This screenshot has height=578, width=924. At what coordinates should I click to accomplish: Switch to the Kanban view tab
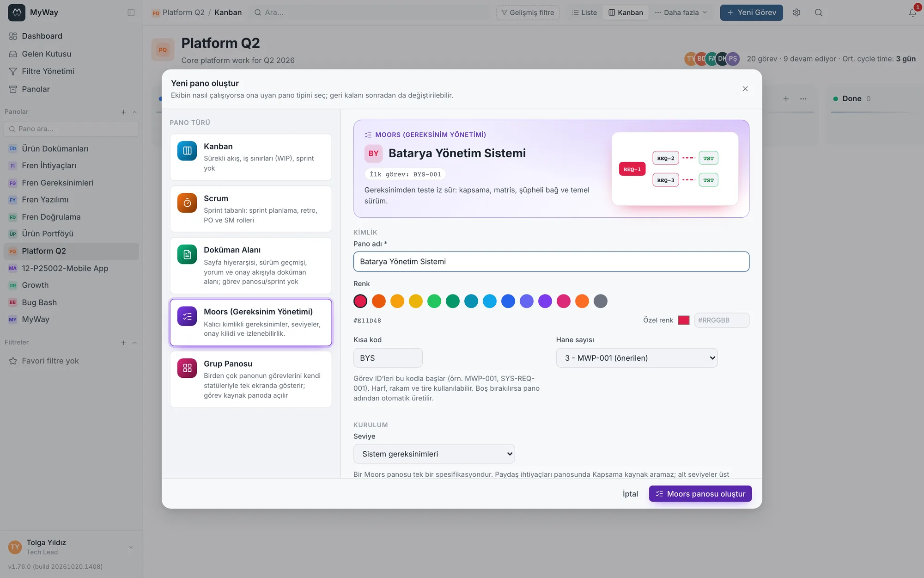(x=626, y=12)
